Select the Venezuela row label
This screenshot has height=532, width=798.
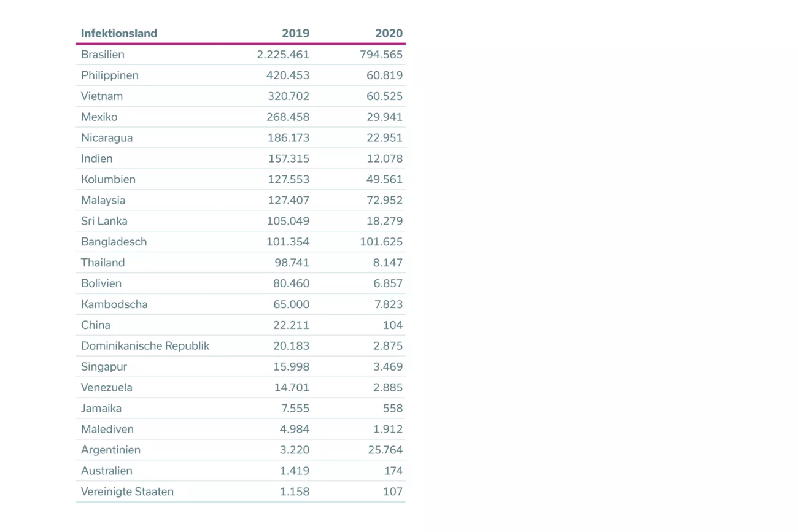107,388
